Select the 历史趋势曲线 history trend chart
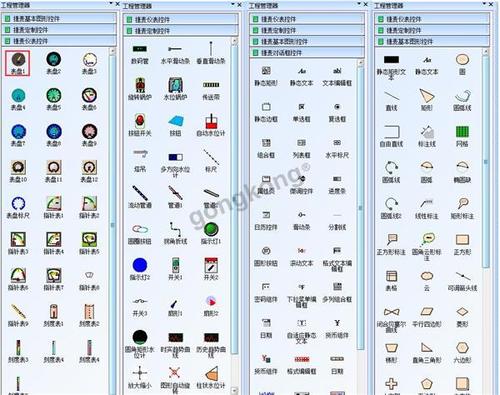Viewport: 500px width, 395px height. tap(211, 345)
